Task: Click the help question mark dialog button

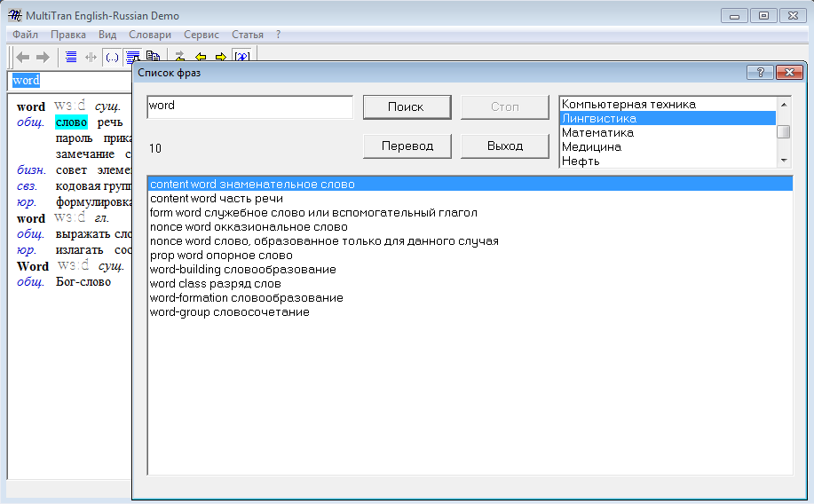Action: pyautogui.click(x=760, y=72)
